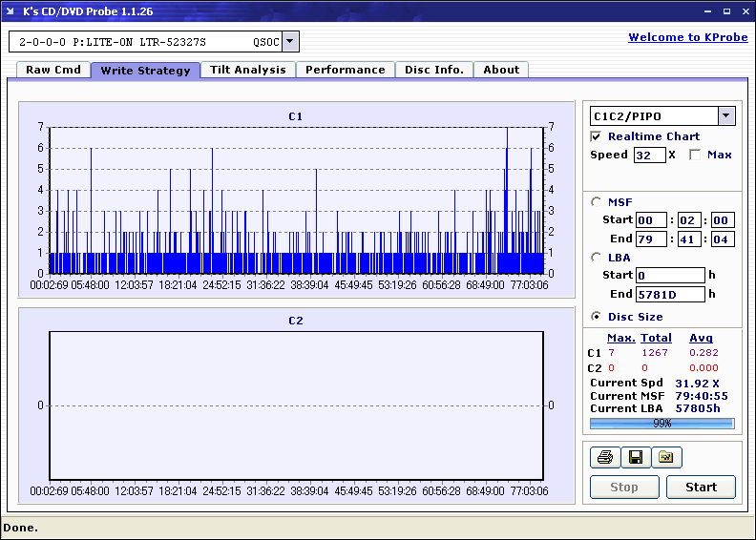Image resolution: width=756 pixels, height=540 pixels.
Task: Select the MSF radio button
Action: 597,201
